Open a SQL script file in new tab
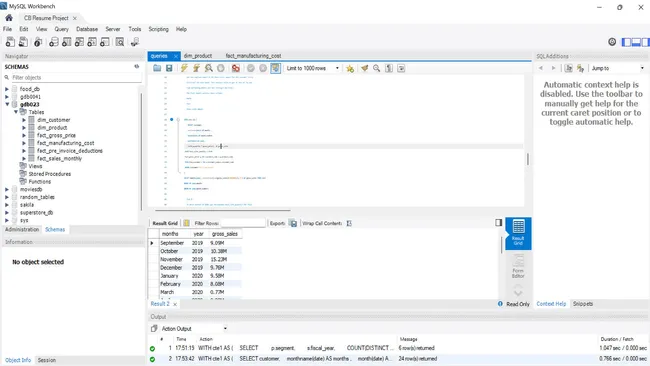Viewport: 650px width, 366px height. [x=23, y=42]
